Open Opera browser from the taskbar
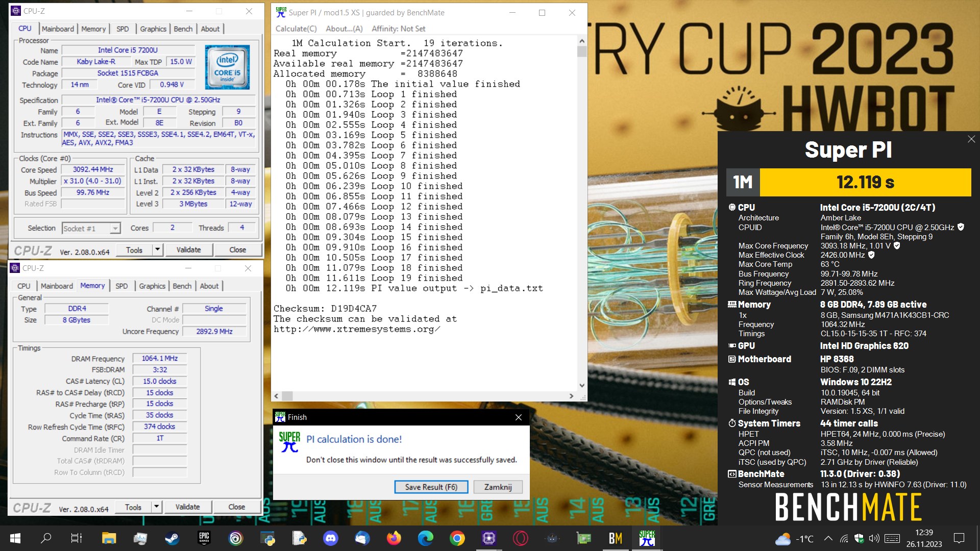Screen dimensions: 980x551 click(x=520, y=538)
